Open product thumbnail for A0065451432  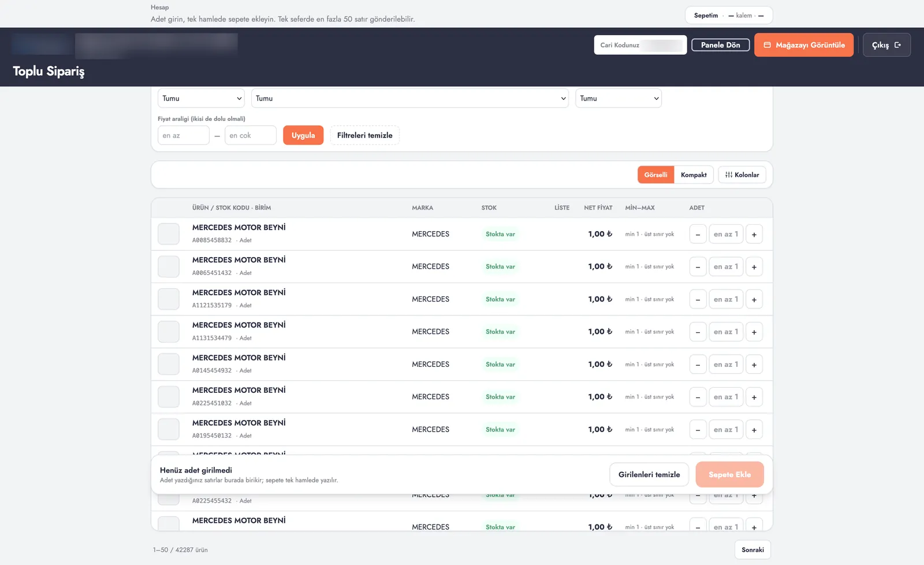click(x=169, y=266)
